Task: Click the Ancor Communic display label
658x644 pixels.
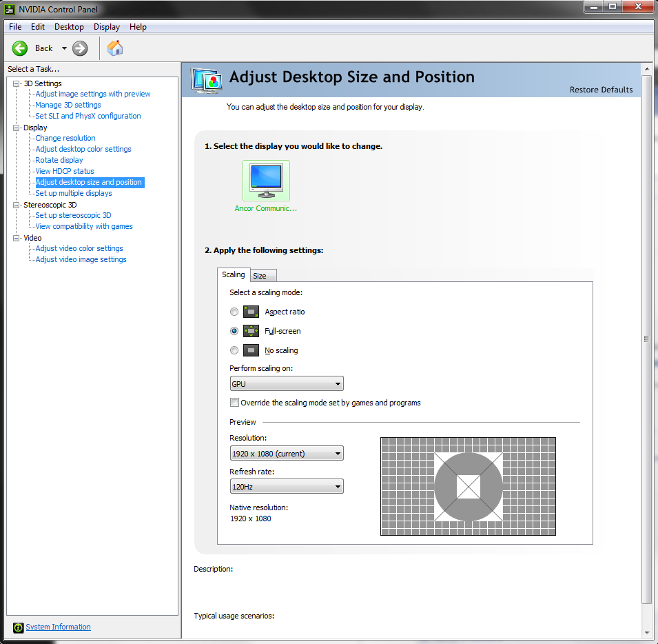Action: (266, 209)
